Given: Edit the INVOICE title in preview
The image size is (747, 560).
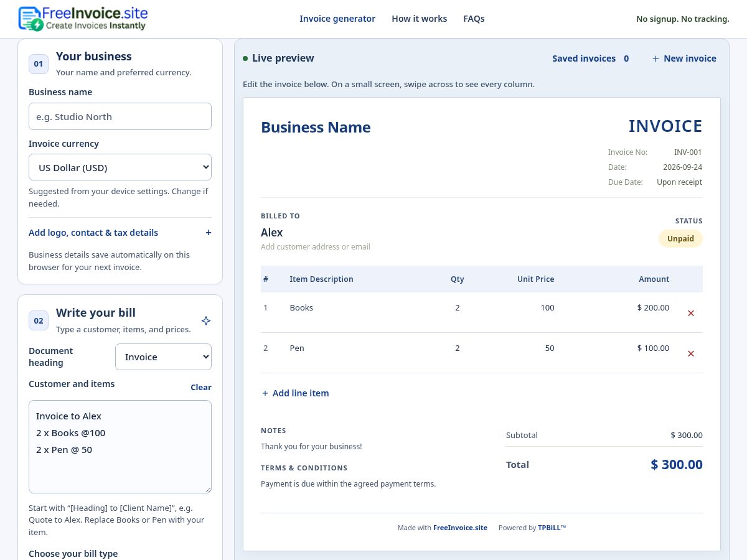Looking at the screenshot, I should (x=665, y=126).
